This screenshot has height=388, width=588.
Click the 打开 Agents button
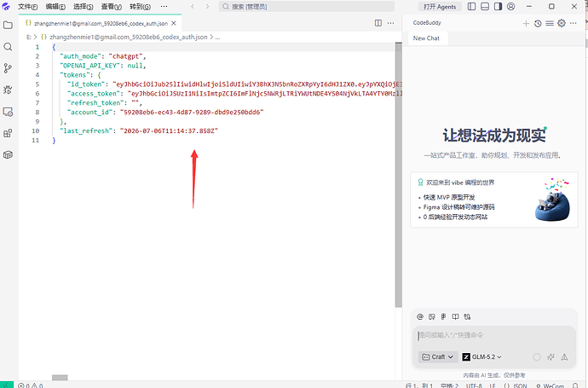[440, 6]
